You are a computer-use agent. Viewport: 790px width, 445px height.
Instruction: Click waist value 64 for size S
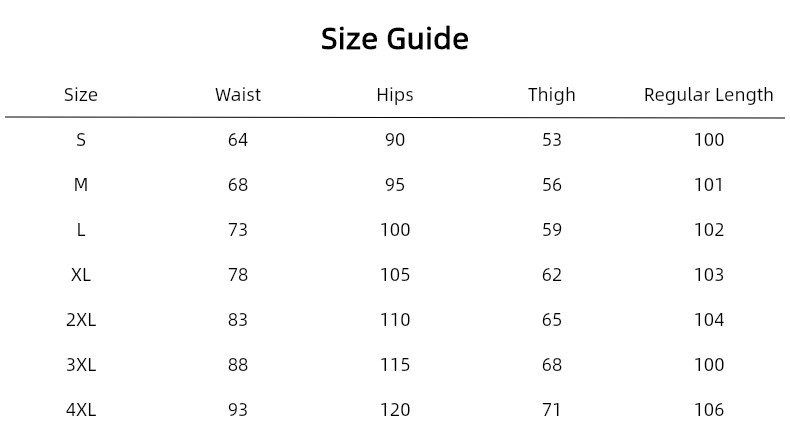[238, 140]
